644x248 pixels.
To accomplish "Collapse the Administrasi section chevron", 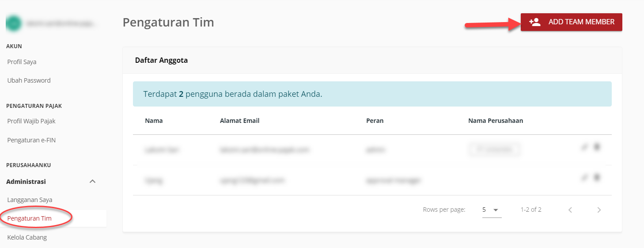I will 93,182.
